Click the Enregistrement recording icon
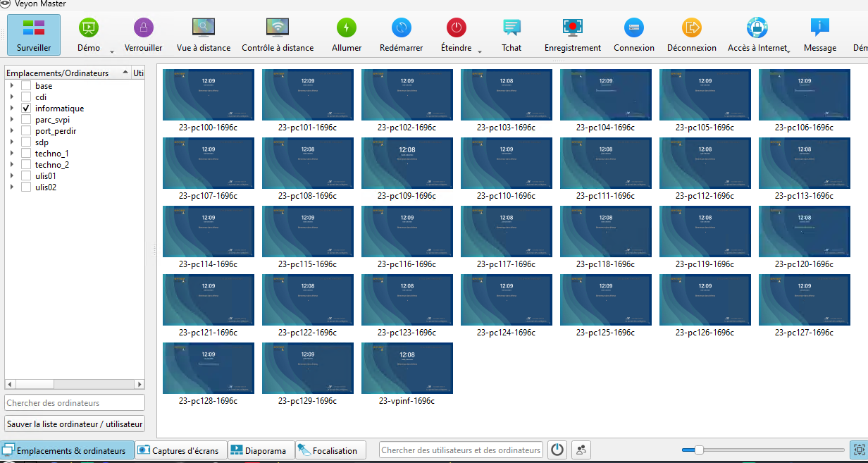868x463 pixels. [572, 28]
